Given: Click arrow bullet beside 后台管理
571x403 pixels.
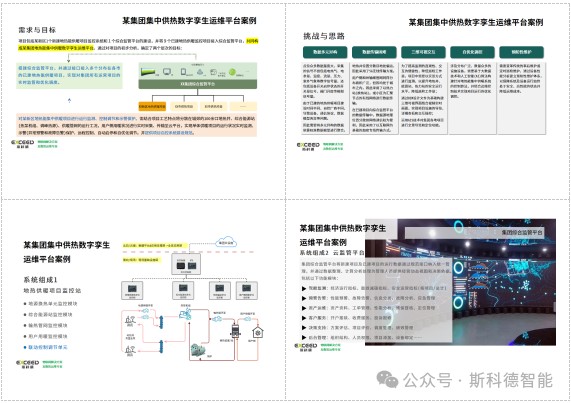Looking at the screenshot, I should (304, 337).
